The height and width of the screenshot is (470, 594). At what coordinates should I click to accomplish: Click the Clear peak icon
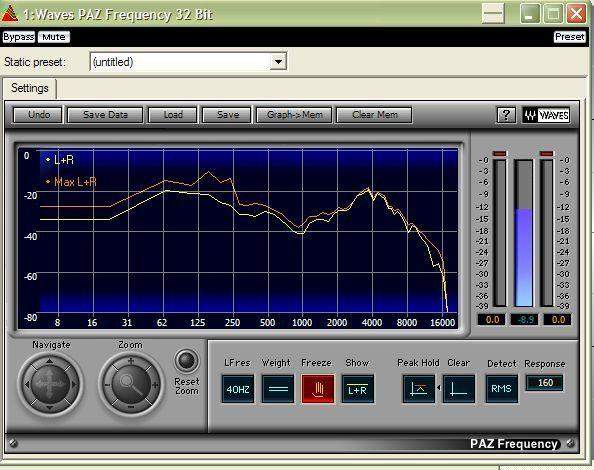pos(459,389)
